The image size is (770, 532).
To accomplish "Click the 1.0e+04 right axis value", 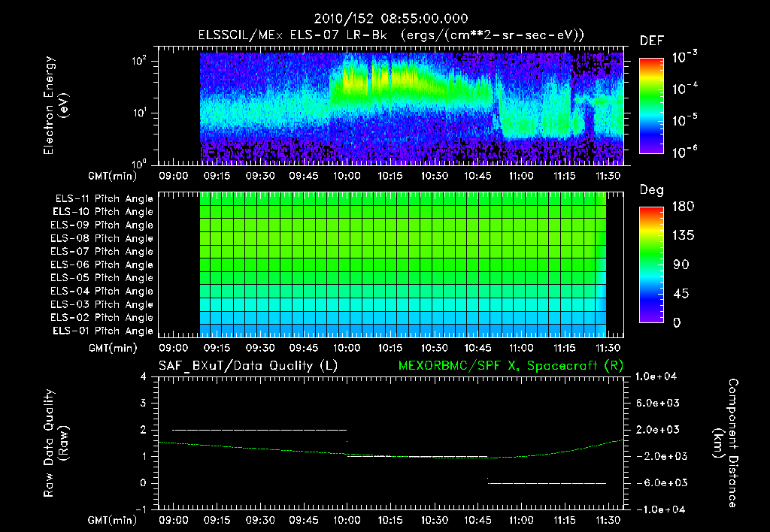I will pos(656,376).
